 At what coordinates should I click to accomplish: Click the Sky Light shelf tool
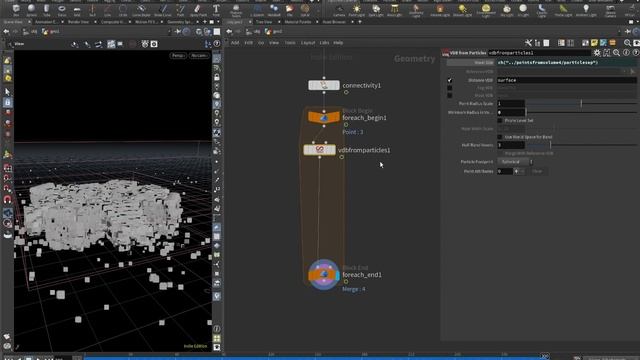(507, 10)
